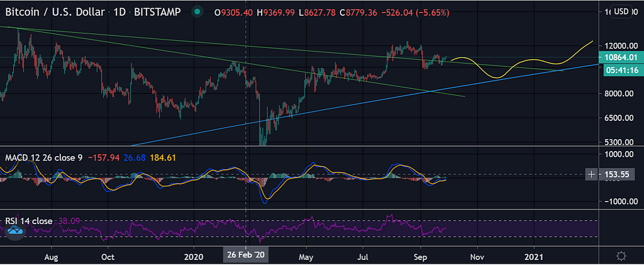Click the plus icon beside 153.55
Viewport: 644px width, 265px height.
(591, 174)
